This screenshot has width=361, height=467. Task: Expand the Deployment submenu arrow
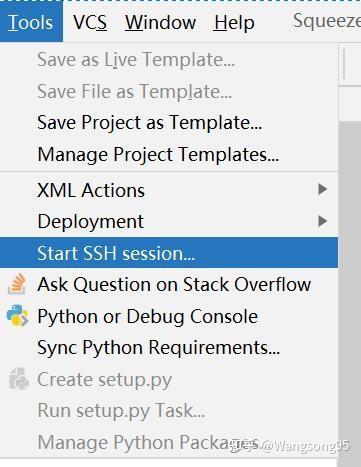coord(322,221)
